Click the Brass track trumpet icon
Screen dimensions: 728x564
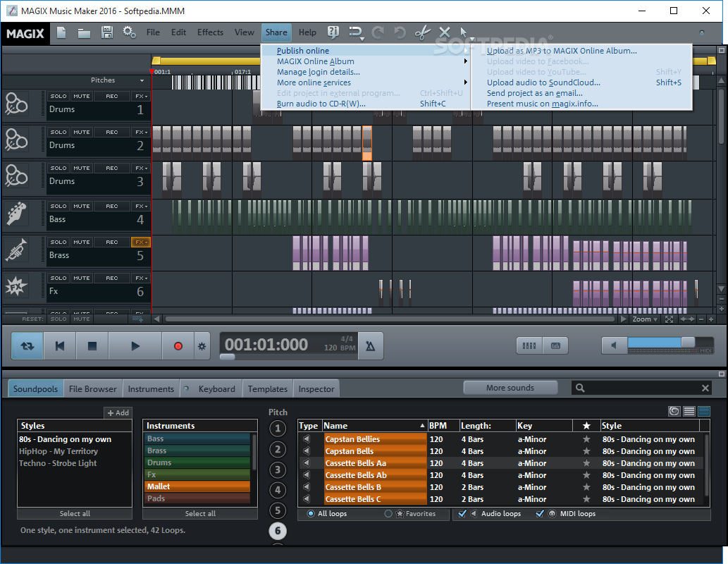[16, 250]
